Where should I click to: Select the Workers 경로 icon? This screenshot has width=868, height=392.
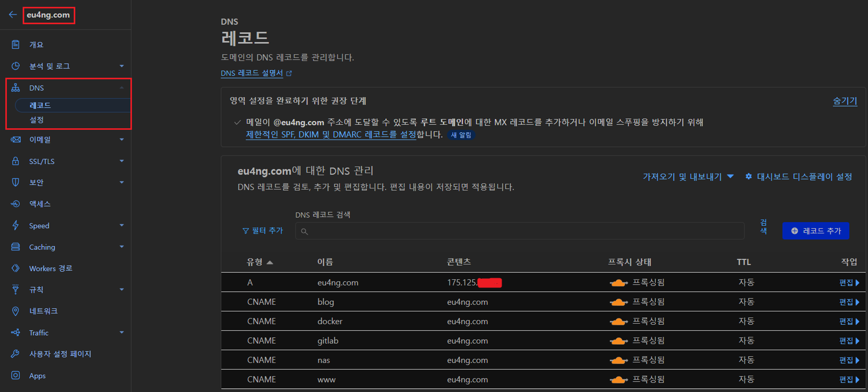point(16,268)
